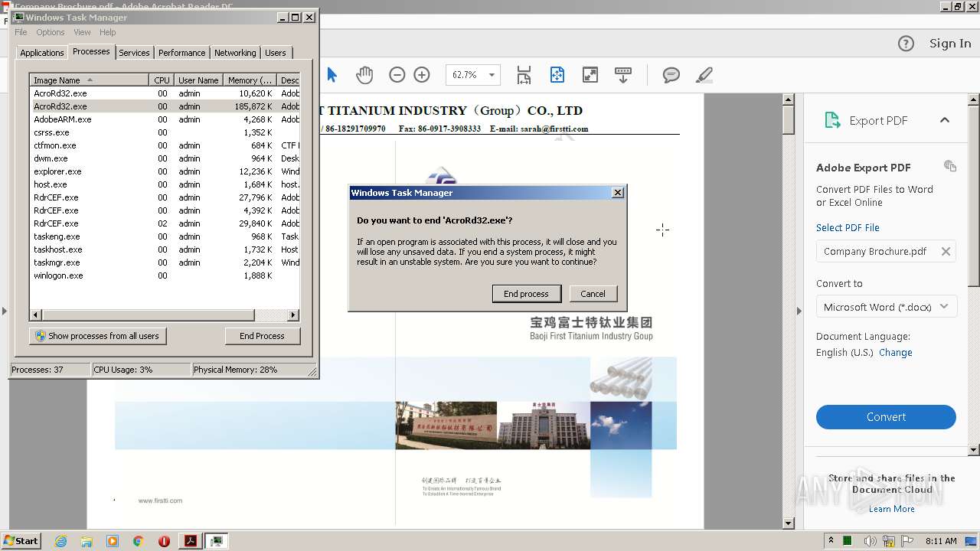Enter full screen view mode icon
Image resolution: width=980 pixels, height=551 pixels.
[590, 74]
